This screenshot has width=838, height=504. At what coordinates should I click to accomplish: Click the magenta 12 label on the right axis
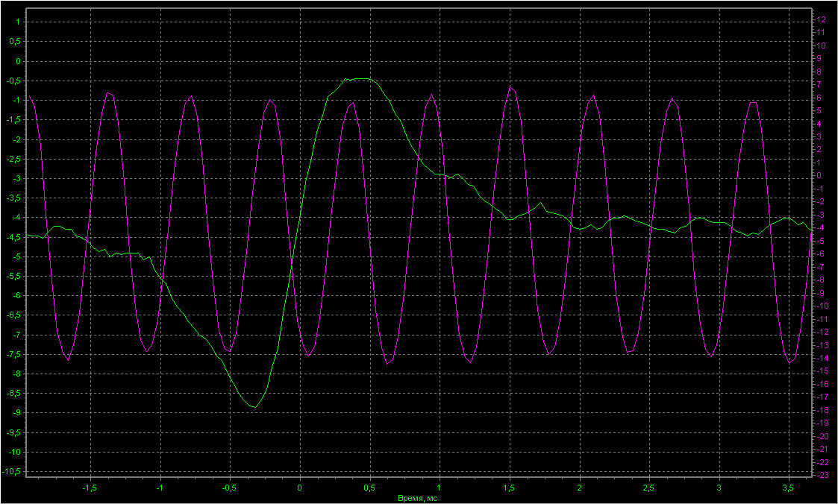pos(821,19)
